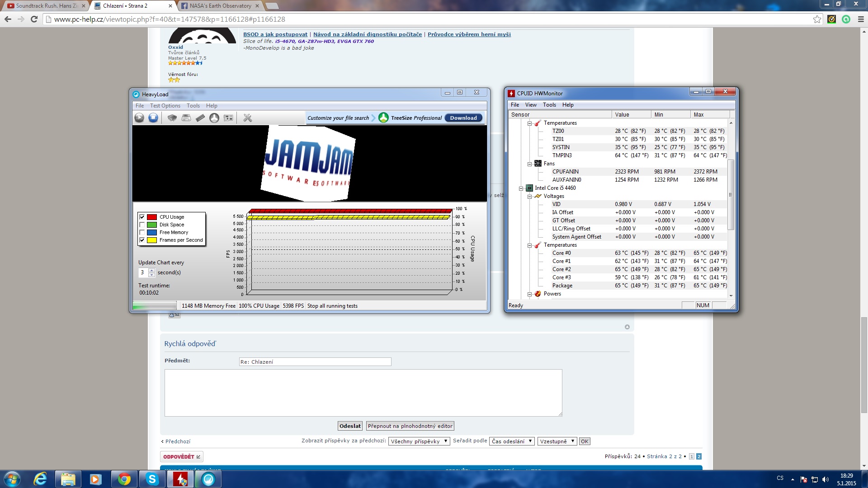868x488 pixels.
Task: Toggle CPU stress chip icon
Action: (172, 118)
